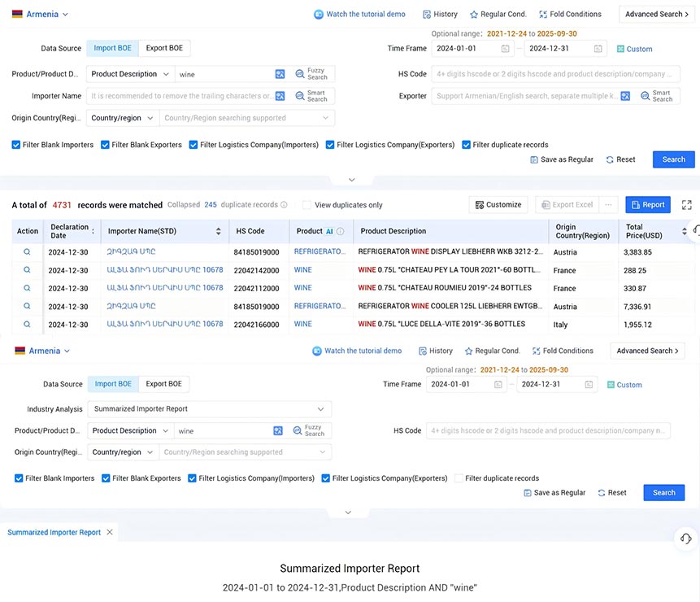Activate Fuzzy Search on Product Description

[x=311, y=74]
